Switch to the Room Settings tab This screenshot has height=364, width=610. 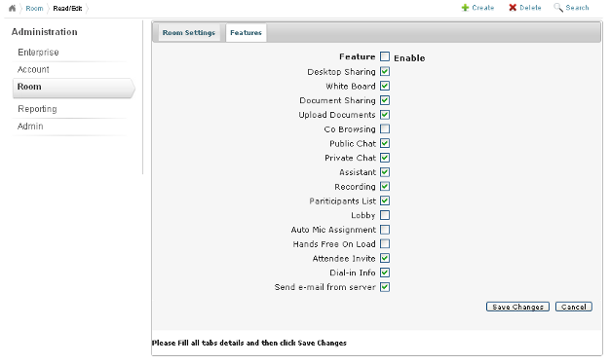[x=189, y=33]
